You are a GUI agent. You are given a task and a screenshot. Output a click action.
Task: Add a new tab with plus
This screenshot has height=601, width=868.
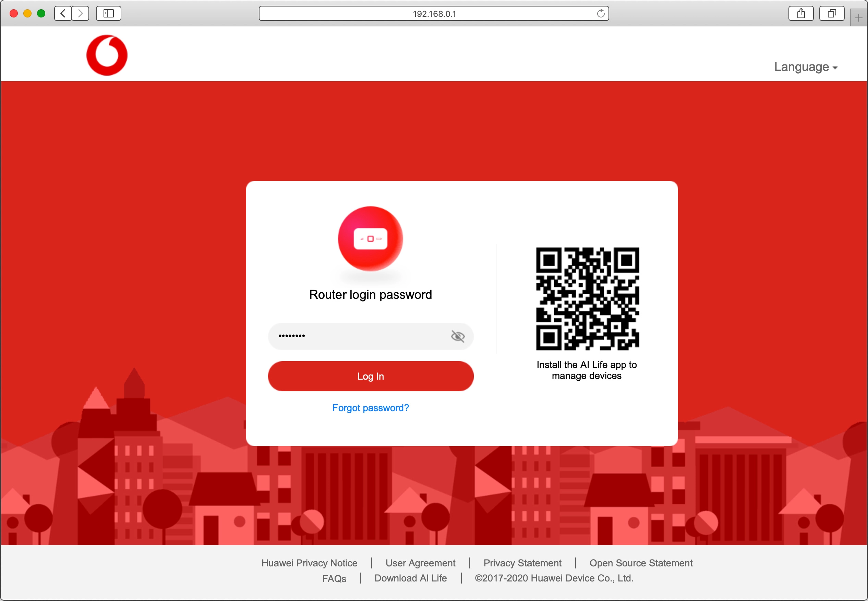859,18
